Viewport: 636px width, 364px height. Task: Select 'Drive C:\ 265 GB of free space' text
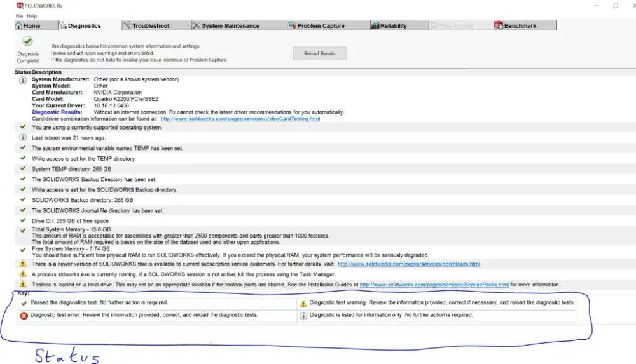[x=70, y=221]
